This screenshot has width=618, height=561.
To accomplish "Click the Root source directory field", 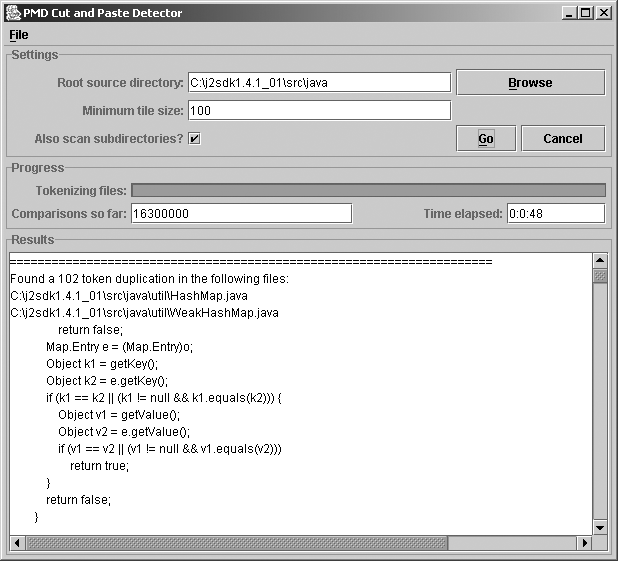I will pyautogui.click(x=319, y=83).
